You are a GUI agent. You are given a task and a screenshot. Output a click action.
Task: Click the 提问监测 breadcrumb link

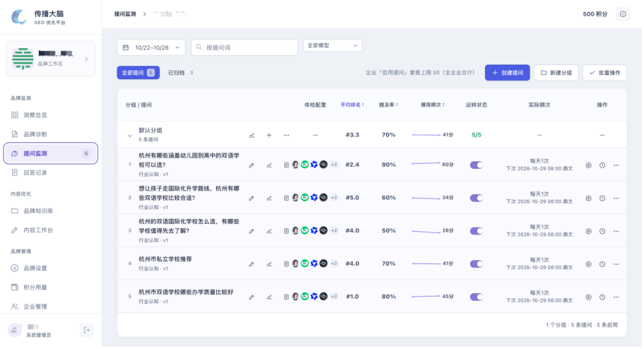(126, 14)
